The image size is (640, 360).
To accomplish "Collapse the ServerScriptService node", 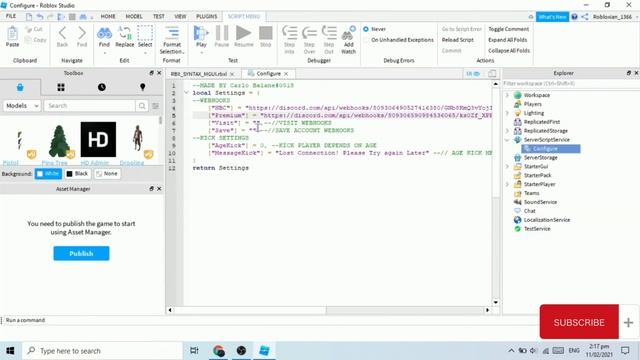I will click(x=507, y=140).
